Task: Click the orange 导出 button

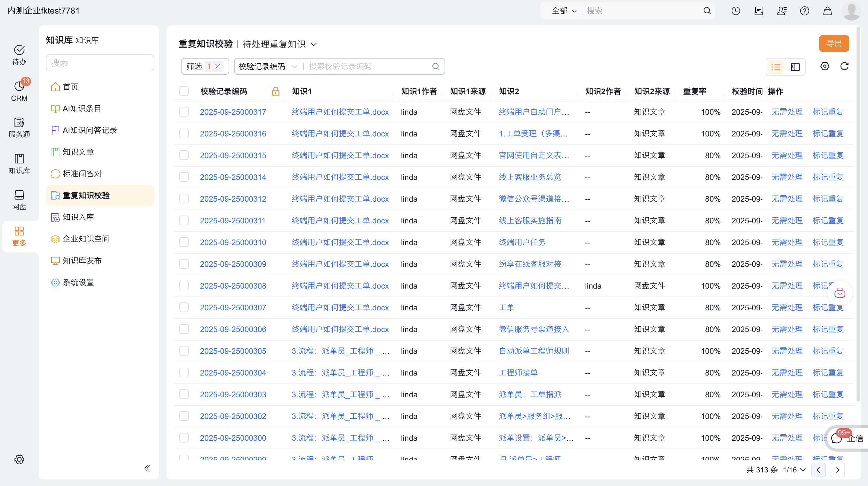Action: tap(834, 43)
